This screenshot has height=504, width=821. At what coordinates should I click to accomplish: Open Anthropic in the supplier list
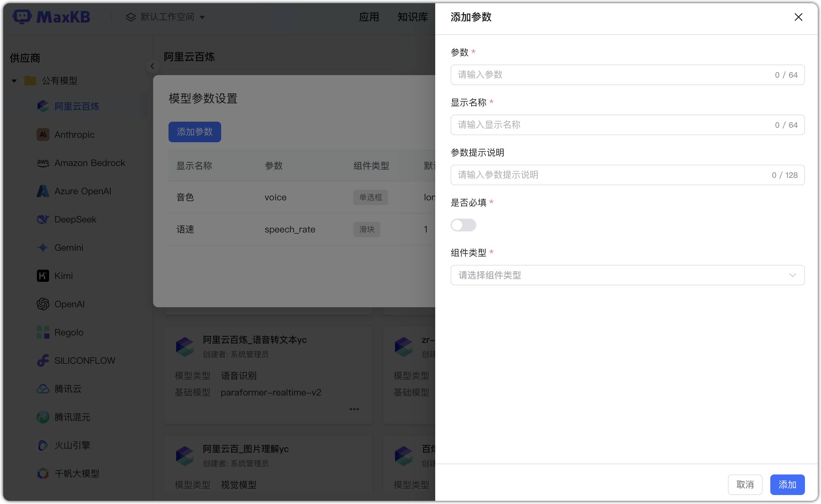[75, 135]
